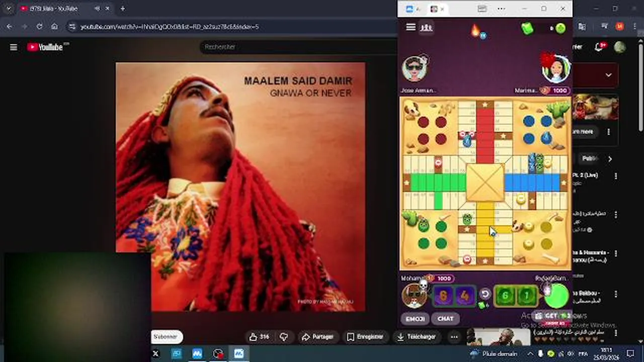Image resolution: width=644 pixels, height=362 pixels.
Task: Open options for Pt. 2 (Live) video
Action: [x=616, y=176]
